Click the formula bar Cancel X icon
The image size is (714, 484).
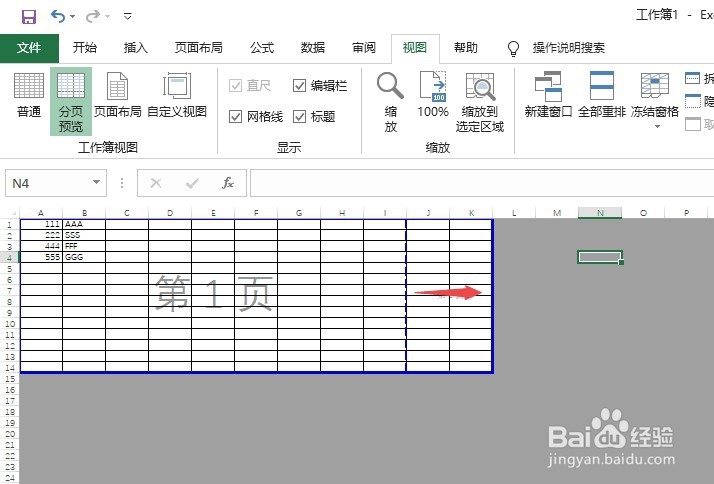[156, 183]
